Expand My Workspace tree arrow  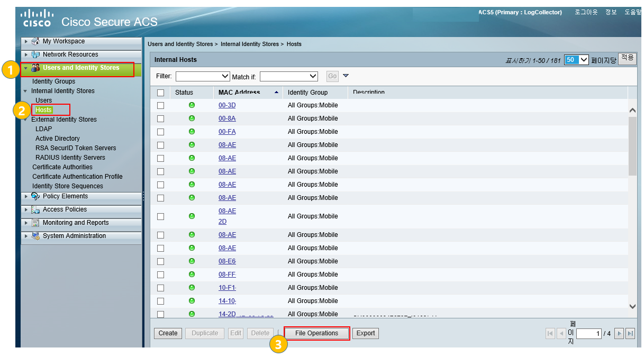[26, 41]
